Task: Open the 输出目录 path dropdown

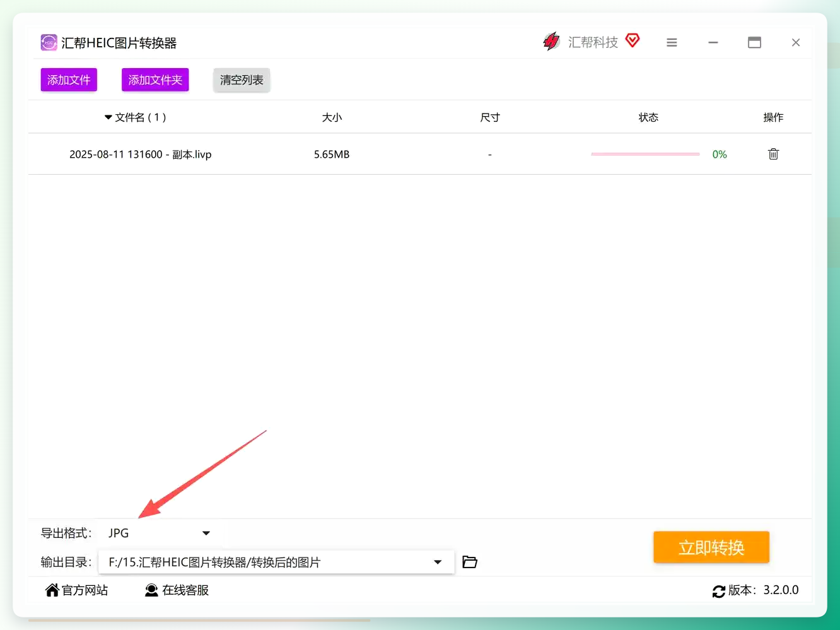Action: tap(276, 562)
